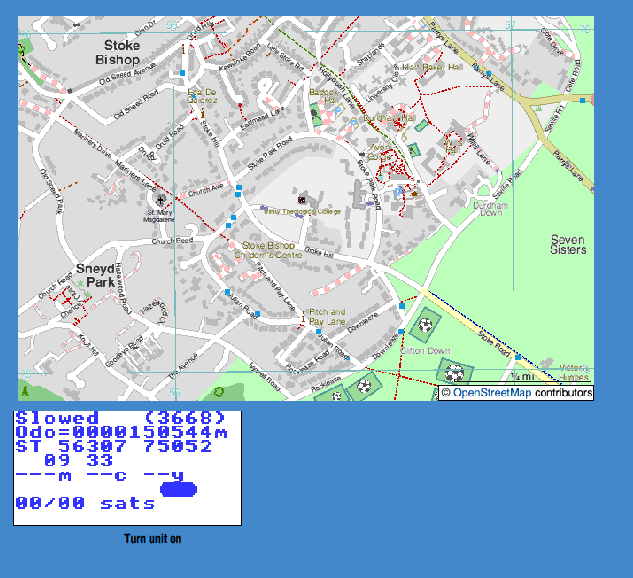
Task: Click the Trinity Theological College building icon
Action: (302, 199)
